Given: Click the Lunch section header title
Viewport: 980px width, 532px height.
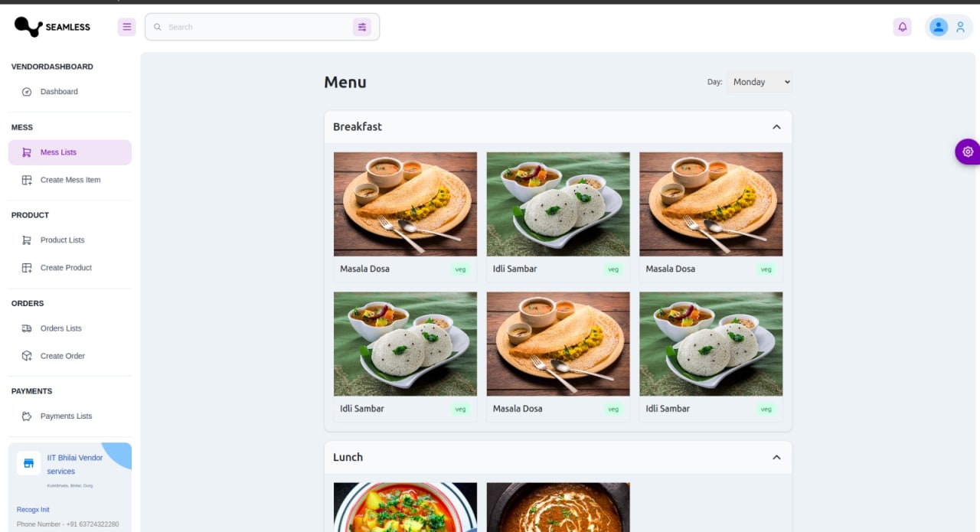Looking at the screenshot, I should pos(348,457).
